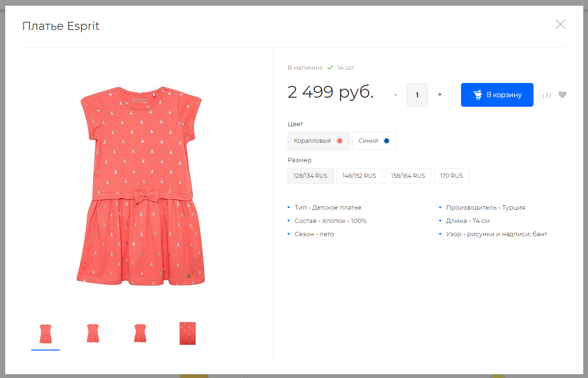Click the main coral dress image

coord(141,186)
